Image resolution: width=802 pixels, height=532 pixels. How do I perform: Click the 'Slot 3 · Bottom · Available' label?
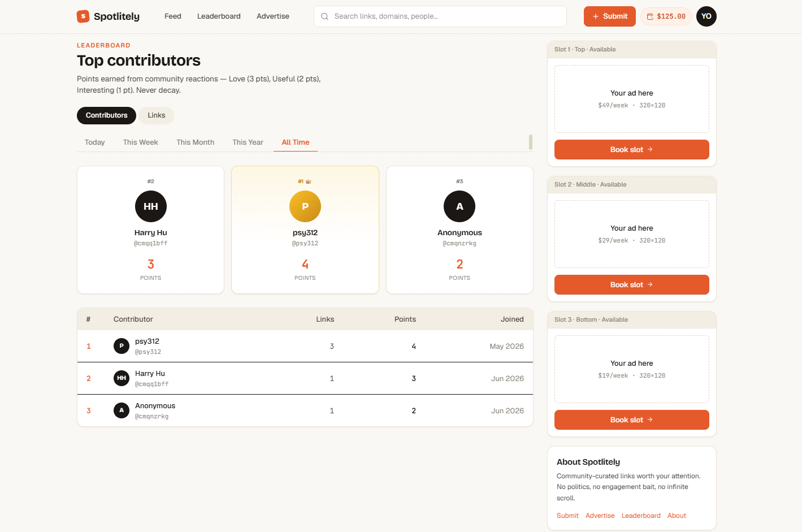click(591, 320)
